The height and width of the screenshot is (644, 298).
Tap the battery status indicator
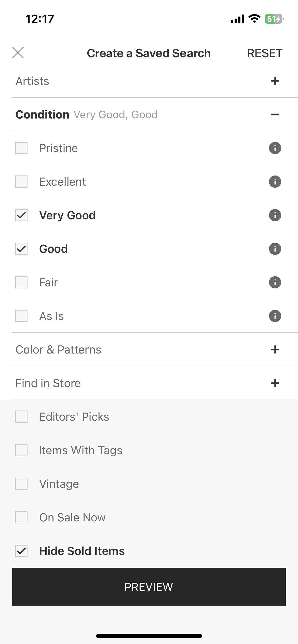tap(274, 19)
